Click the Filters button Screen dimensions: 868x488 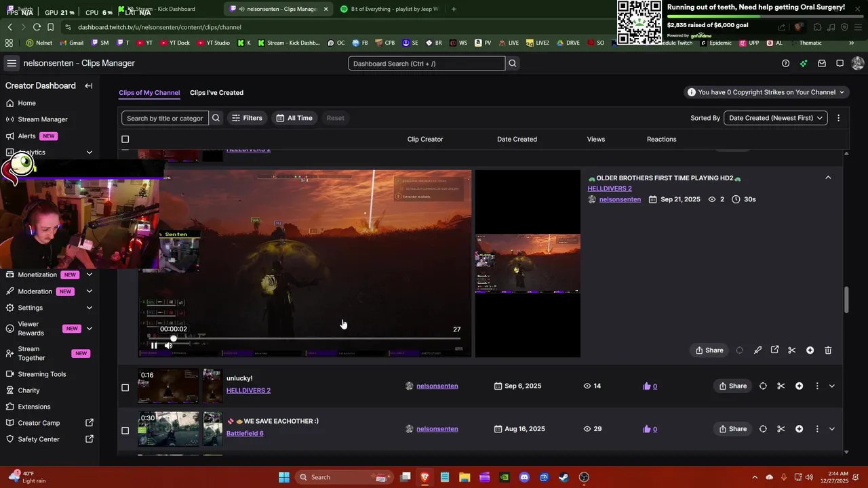click(x=247, y=118)
